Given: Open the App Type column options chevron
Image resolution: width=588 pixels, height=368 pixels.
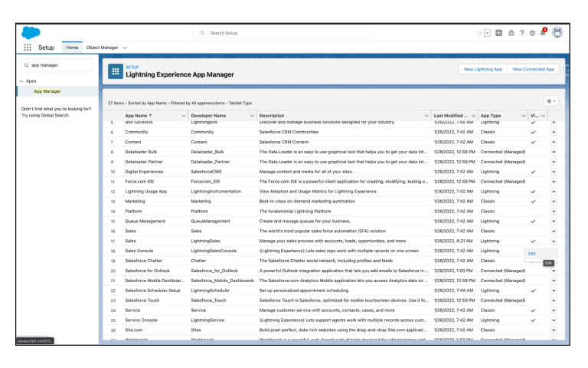Looking at the screenshot, I should [x=523, y=116].
